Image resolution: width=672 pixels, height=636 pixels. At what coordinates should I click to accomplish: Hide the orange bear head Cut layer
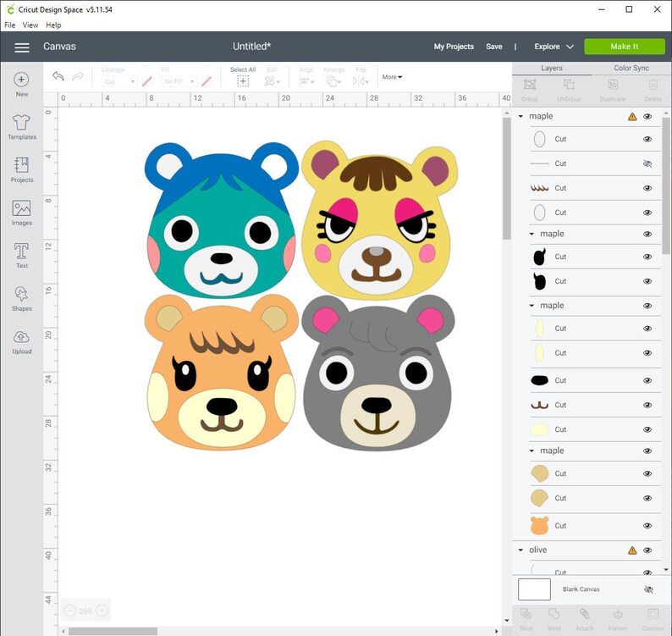click(647, 526)
